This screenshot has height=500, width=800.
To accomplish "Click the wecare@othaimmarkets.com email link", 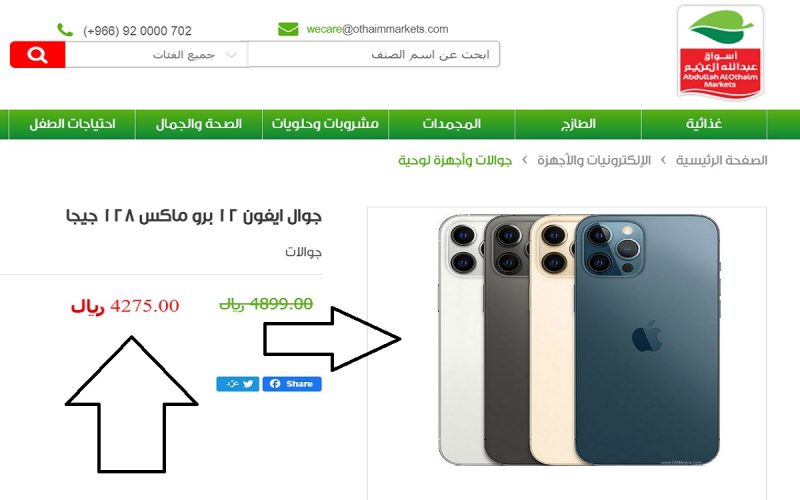I will click(x=377, y=29).
